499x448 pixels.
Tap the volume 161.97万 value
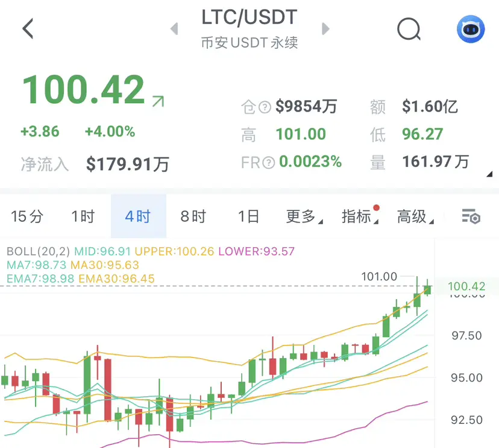click(436, 162)
